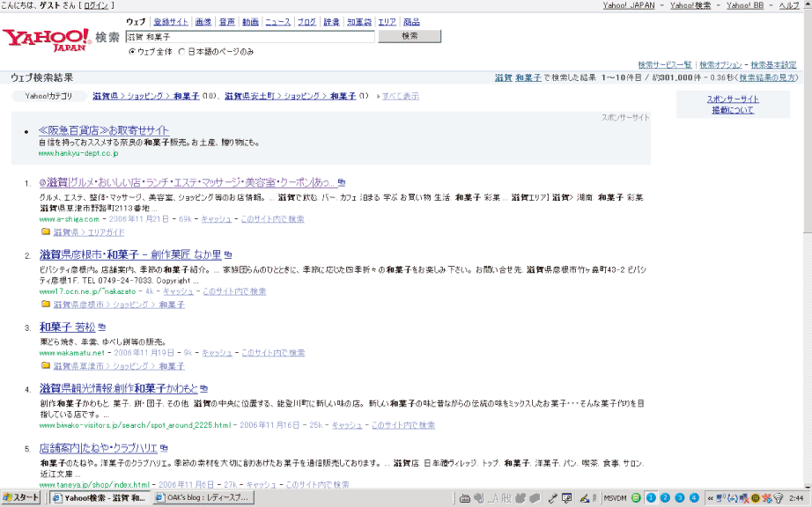Click folder icon beside 滋賀県彦根市 category
Viewport: 812px width, 507px height.
pos(46,305)
